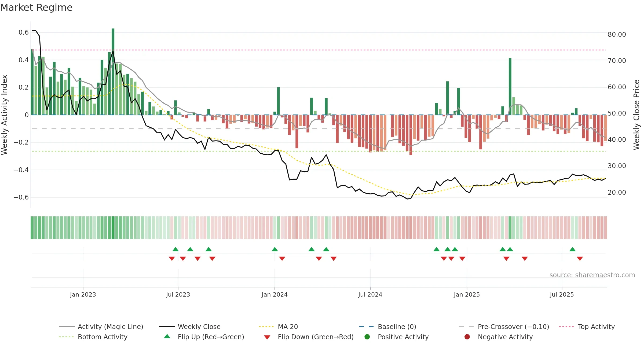Toggle the Pre-Crossover (−0.10) legend entry
The width and height of the screenshot is (644, 362).
pyautogui.click(x=504, y=327)
